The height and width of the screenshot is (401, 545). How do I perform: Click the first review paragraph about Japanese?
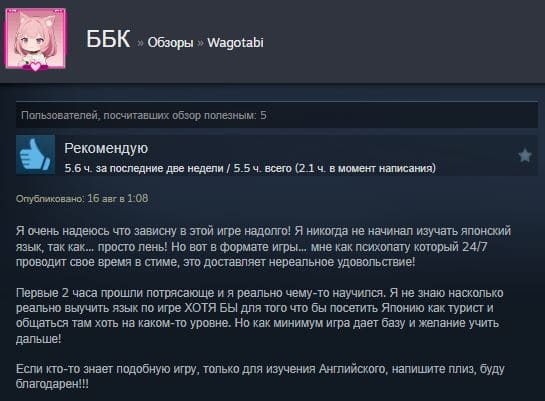coord(263,246)
